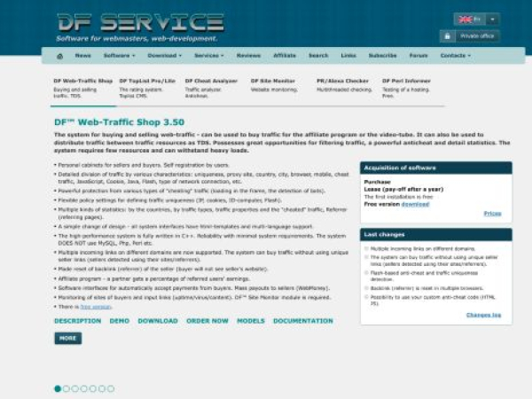Viewport: 532px width, 399px height.
Task: Click 'Lease (pay-off after a year)' text
Action: pyautogui.click(x=403, y=190)
